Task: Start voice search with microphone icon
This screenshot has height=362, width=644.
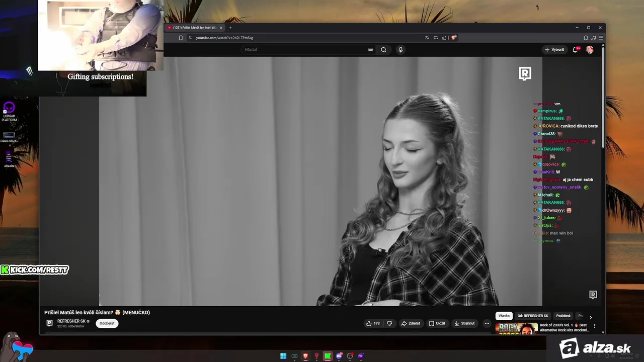Action: point(400,50)
